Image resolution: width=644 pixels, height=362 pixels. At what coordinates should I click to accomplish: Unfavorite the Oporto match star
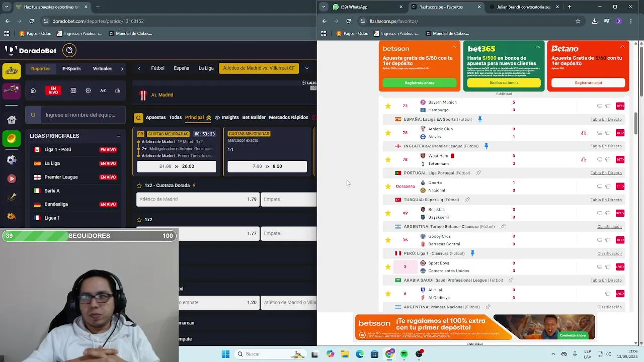coord(388,187)
